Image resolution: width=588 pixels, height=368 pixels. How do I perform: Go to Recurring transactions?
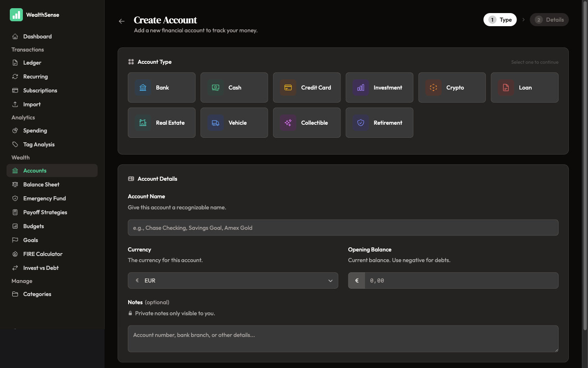coord(52,76)
